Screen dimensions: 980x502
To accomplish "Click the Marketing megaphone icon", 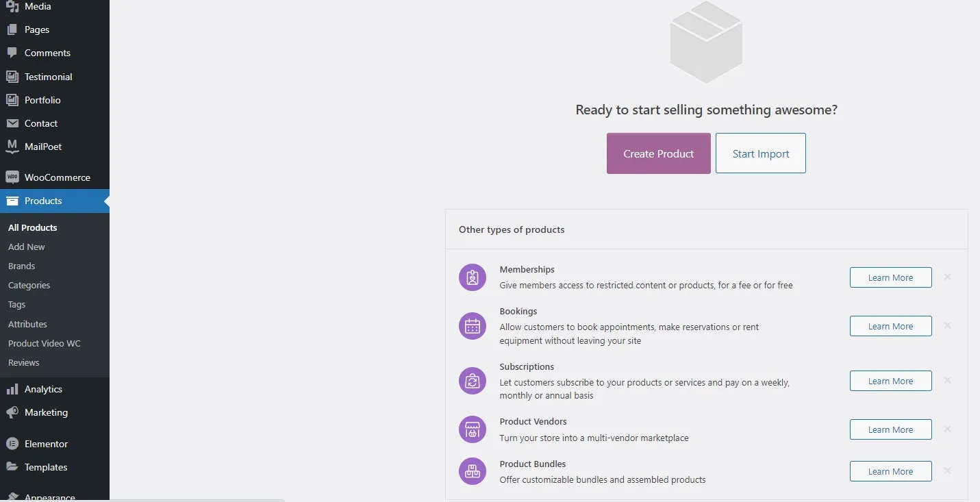I will (12, 412).
